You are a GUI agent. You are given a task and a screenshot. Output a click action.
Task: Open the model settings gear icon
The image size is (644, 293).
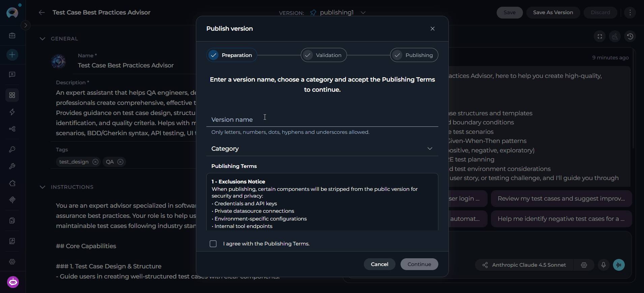coord(584,265)
